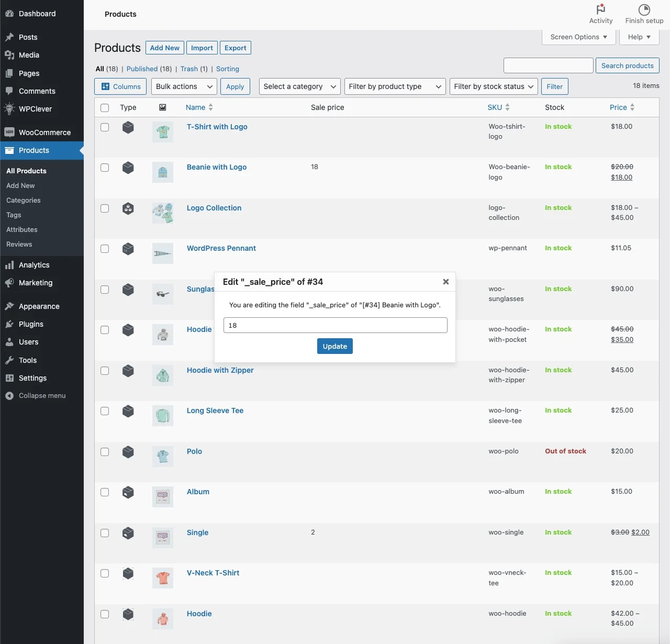The width and height of the screenshot is (670, 644).
Task: Click the WPClever lightbulb icon
Action: (9, 109)
